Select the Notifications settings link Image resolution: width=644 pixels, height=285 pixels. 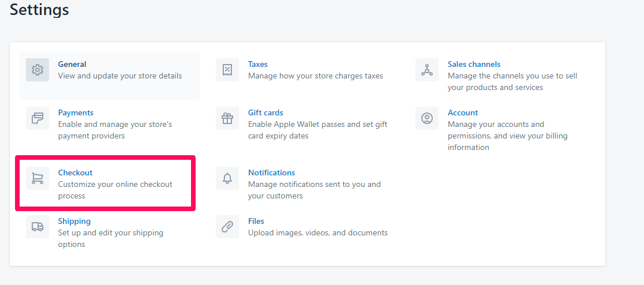pyautogui.click(x=271, y=172)
